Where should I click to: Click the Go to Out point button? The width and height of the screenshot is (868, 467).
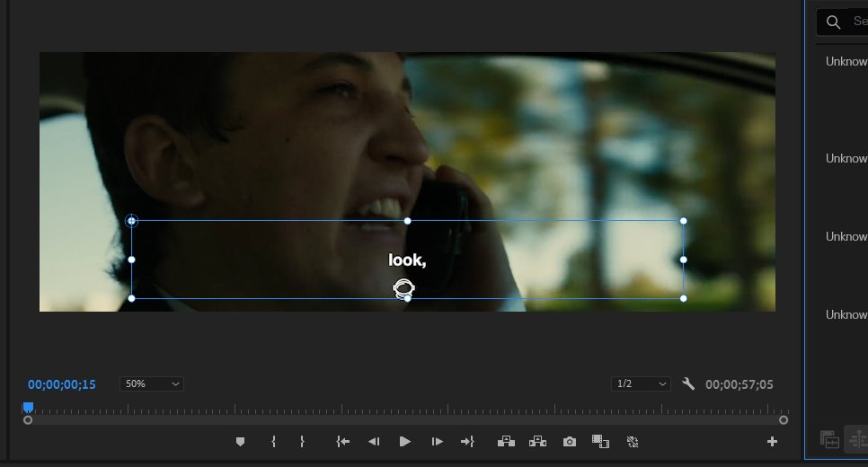click(468, 442)
